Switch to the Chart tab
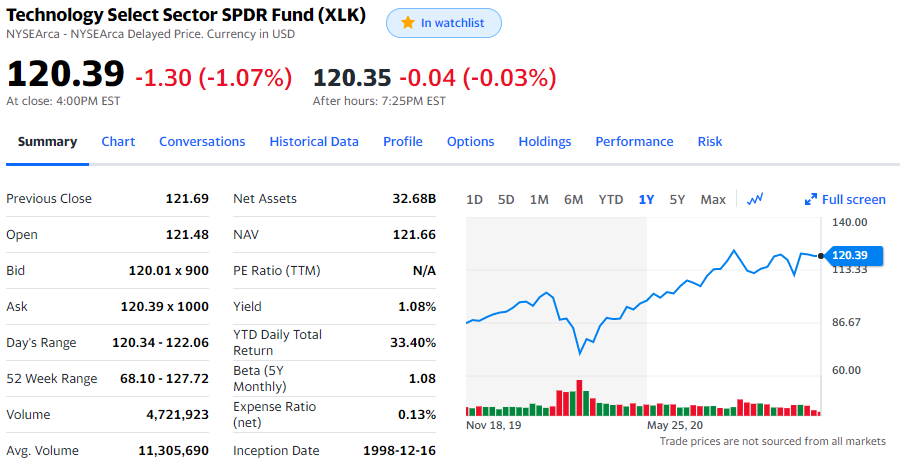Viewport: 900px width, 464px height. pos(118,141)
